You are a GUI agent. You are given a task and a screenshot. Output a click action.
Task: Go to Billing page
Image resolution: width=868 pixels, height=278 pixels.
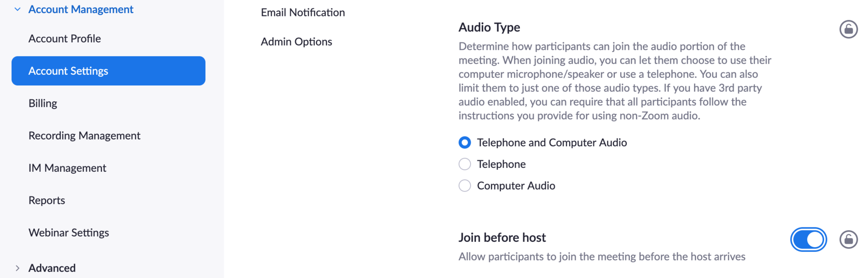(43, 103)
